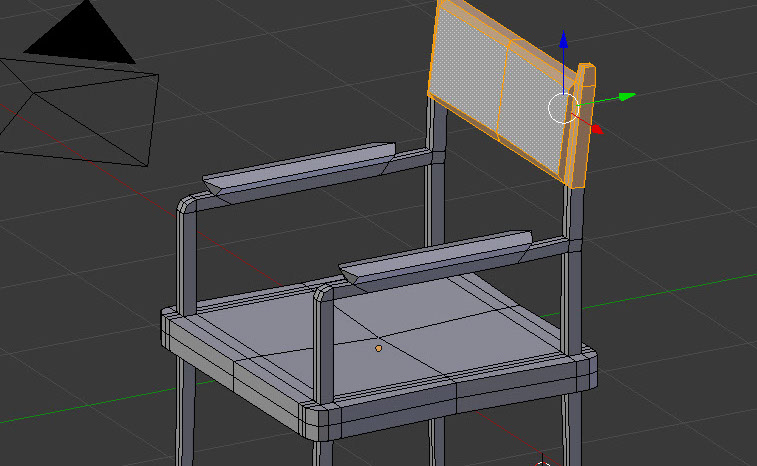This screenshot has width=757, height=466.
Task: Click the black triangle above the camera
Action: 81,36
